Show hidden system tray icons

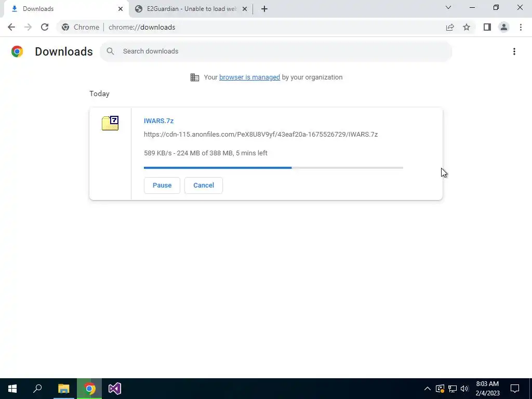coord(428,389)
